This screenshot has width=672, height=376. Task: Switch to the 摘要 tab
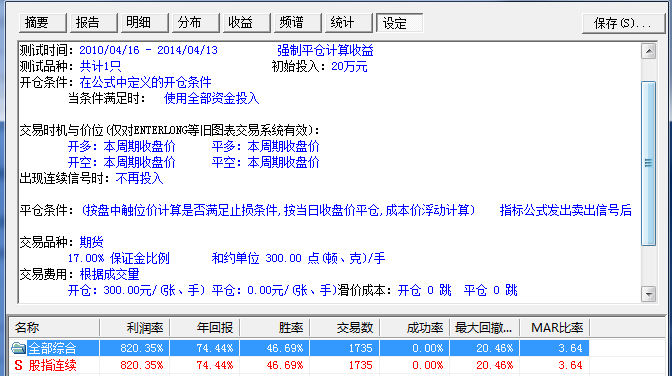42,23
